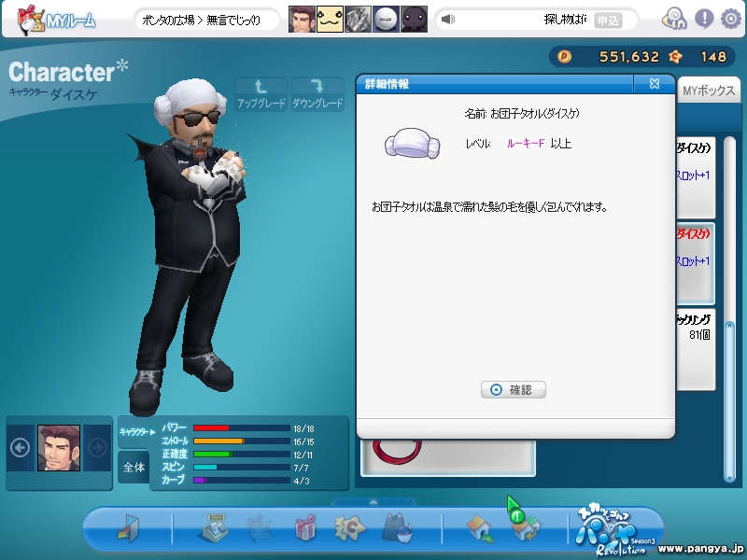Image resolution: width=747 pixels, height=560 pixels.
Task: Open the spiral shell icon at top right
Action: click(674, 20)
